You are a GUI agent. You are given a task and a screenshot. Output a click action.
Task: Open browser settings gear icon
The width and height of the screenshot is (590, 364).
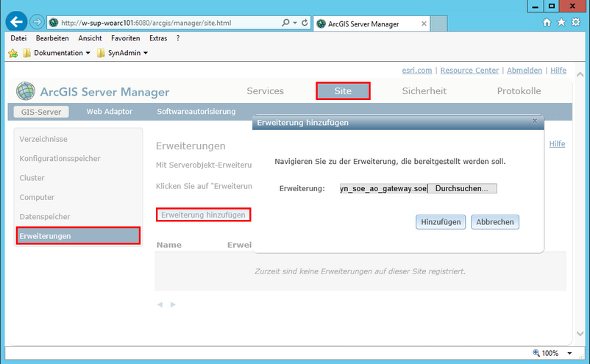coord(575,23)
